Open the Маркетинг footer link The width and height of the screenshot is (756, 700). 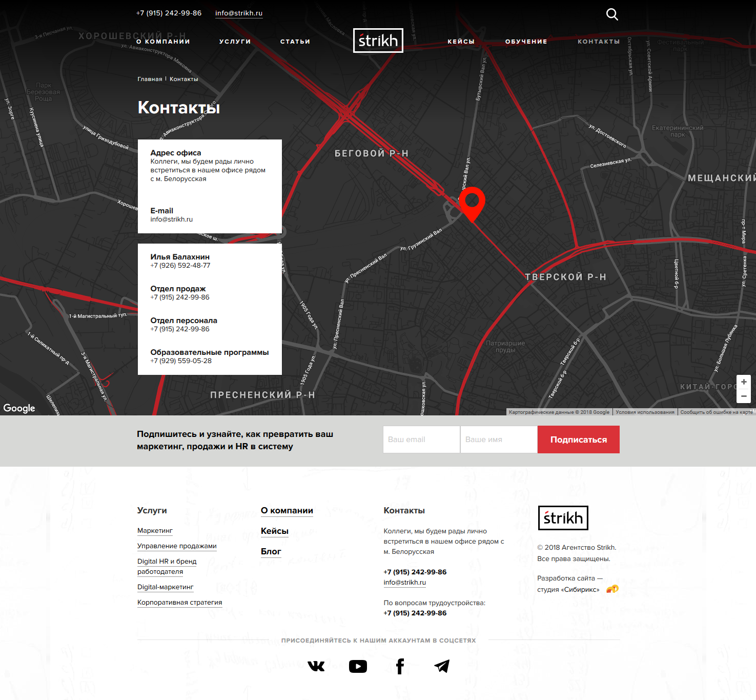(x=155, y=531)
